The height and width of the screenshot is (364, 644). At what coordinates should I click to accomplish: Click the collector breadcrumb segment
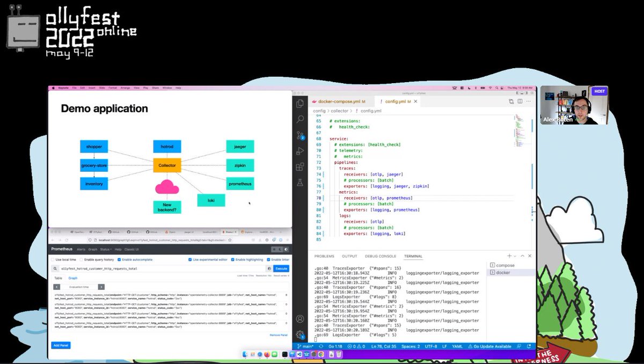[340, 111]
